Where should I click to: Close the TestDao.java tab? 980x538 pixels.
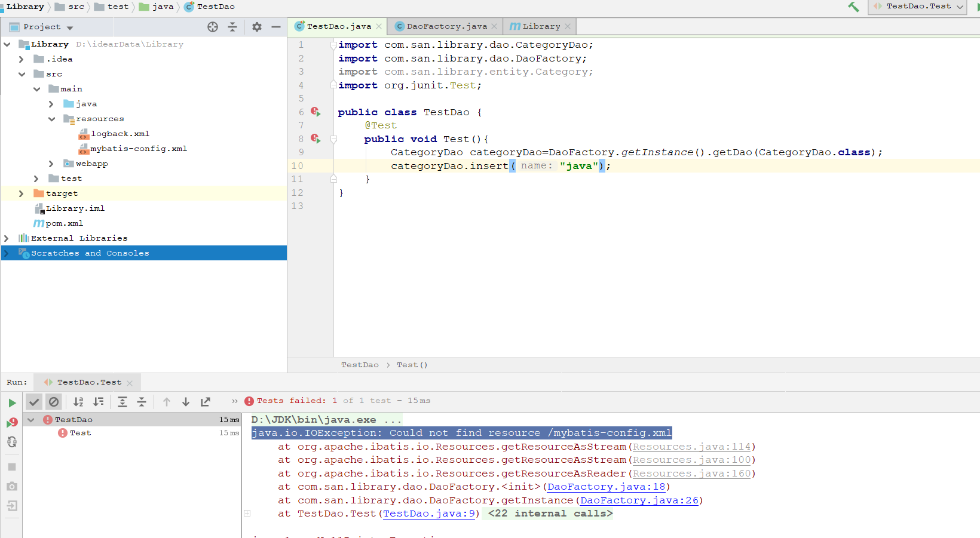click(x=379, y=26)
